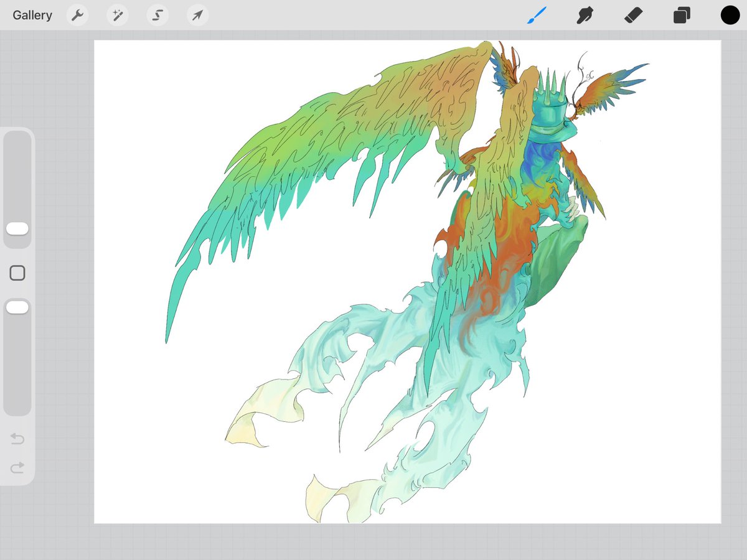Click the brush size slider handle

point(17,228)
